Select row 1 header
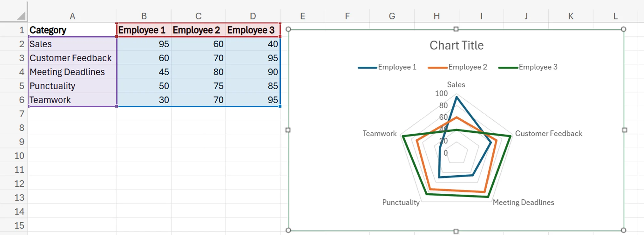The height and width of the screenshot is (235, 644). pyautogui.click(x=14, y=30)
